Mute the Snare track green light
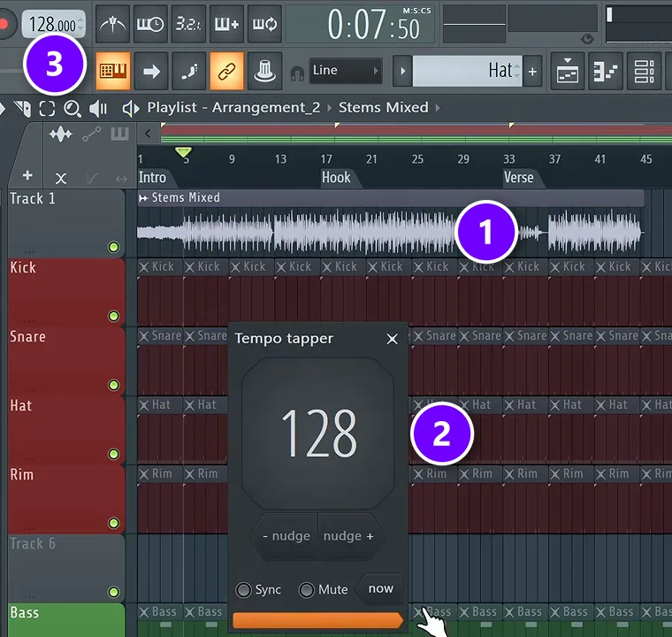 (x=113, y=385)
